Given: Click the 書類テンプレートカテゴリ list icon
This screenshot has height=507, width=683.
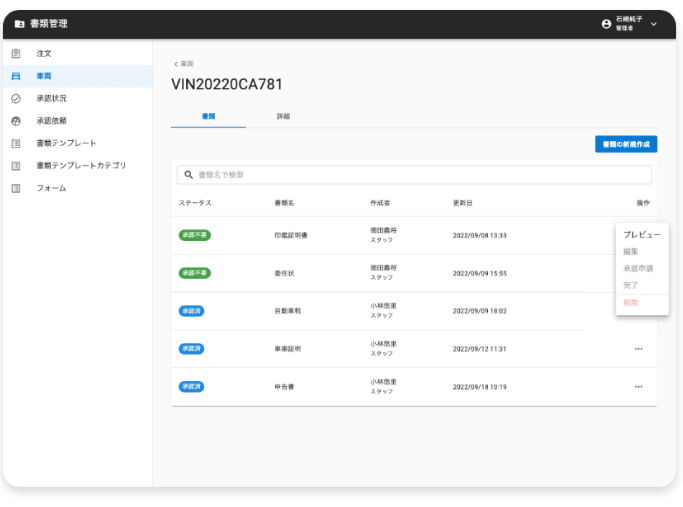Looking at the screenshot, I should 16,166.
